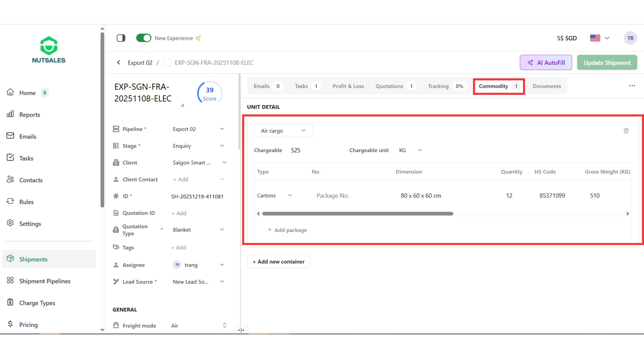Viewport: 644px width, 362px height.
Task: Click the AI AutoFill button
Action: [546, 62]
